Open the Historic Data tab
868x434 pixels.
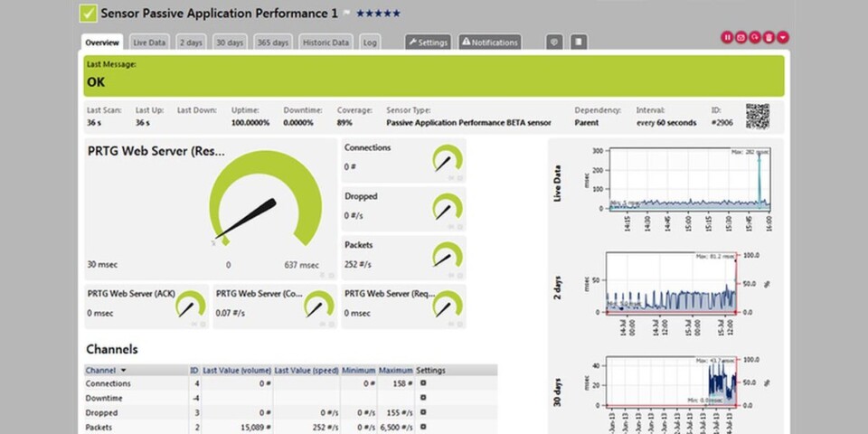click(x=325, y=42)
